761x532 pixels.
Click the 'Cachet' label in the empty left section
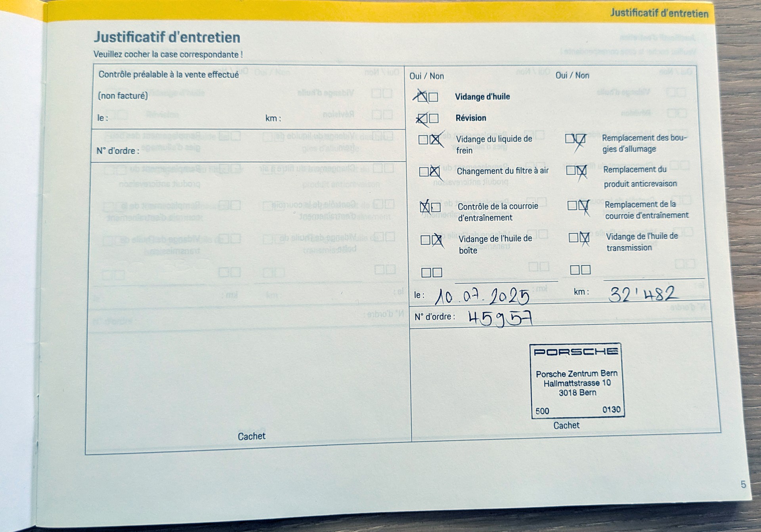252,437
